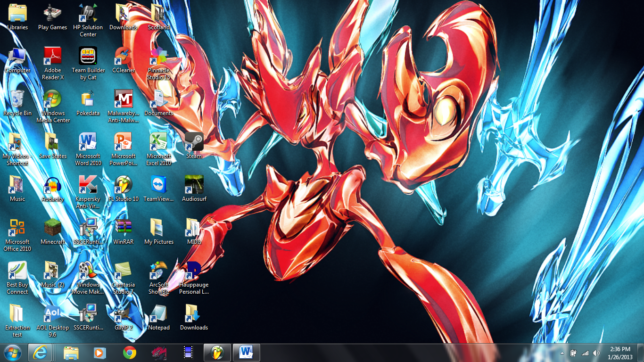The height and width of the screenshot is (362, 644).
Task: Click the taskbar clock and date
Action: (620, 353)
